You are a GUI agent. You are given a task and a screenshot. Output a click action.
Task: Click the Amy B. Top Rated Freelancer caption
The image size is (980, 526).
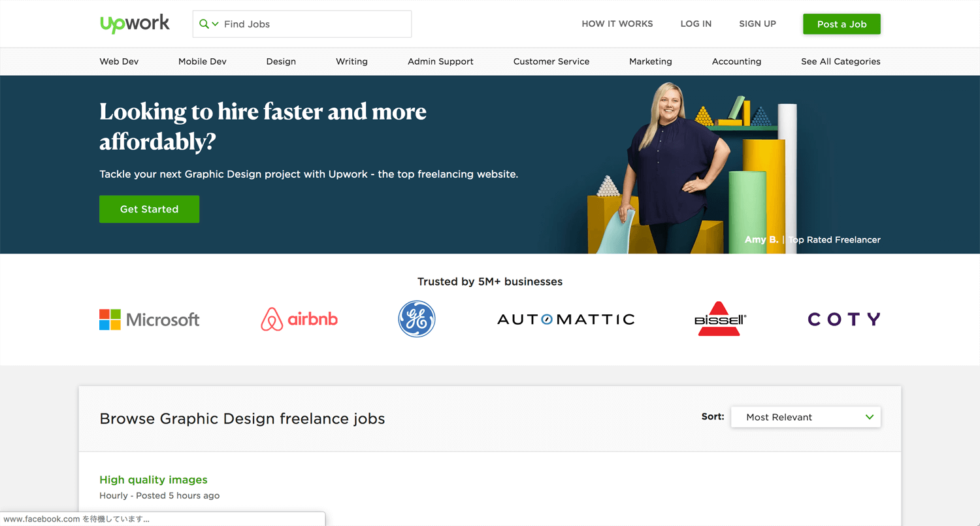812,240
